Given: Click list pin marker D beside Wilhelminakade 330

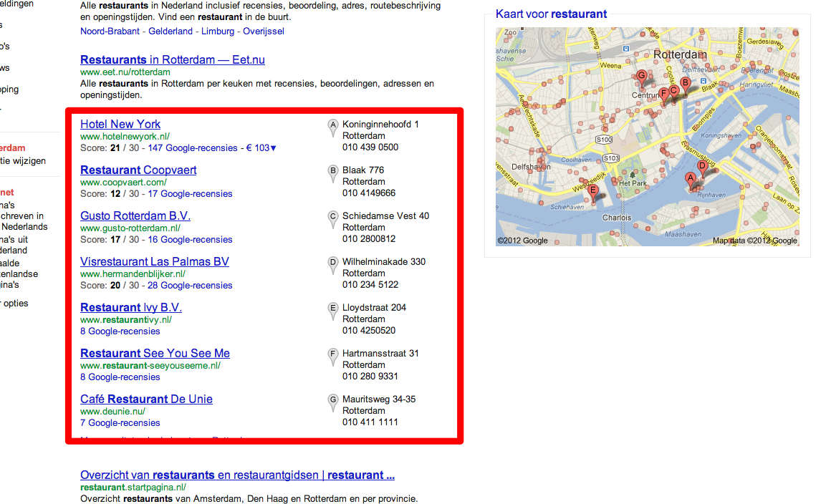Looking at the screenshot, I should pos(332,264).
